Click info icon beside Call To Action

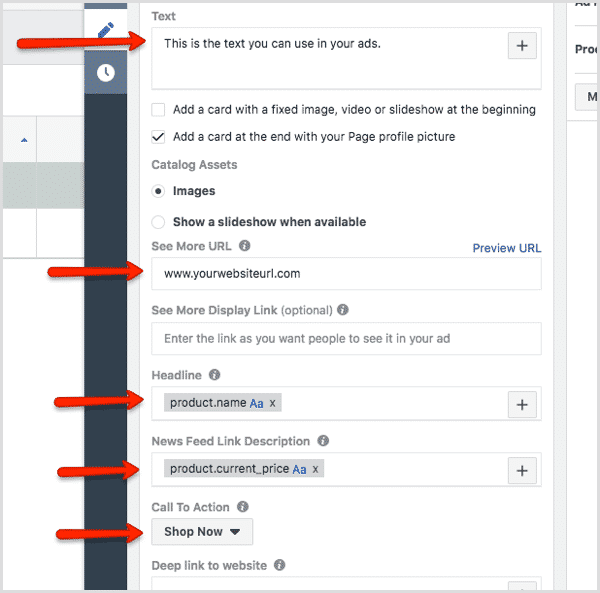pos(243,507)
